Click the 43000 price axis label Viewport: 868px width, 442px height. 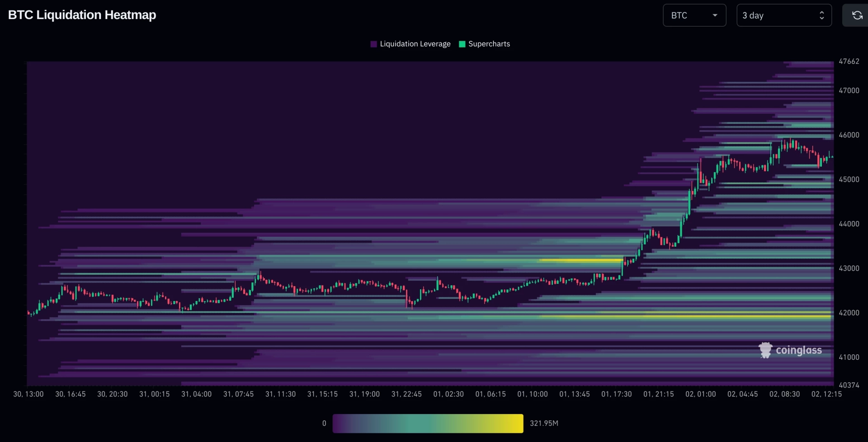coord(849,268)
